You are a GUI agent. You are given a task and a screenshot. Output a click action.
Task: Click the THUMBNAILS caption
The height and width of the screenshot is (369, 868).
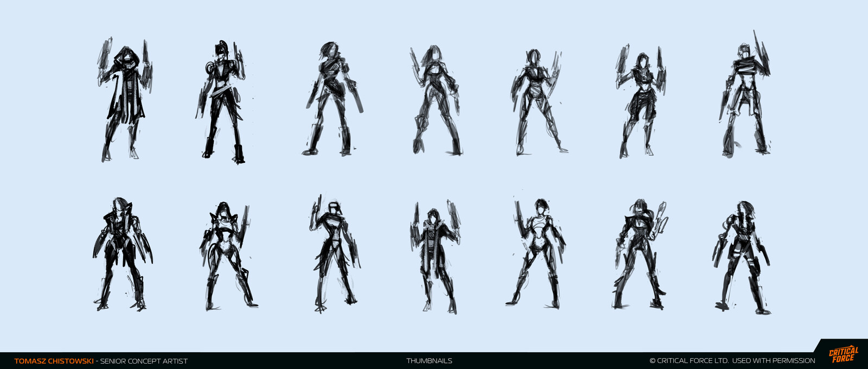pos(429,361)
